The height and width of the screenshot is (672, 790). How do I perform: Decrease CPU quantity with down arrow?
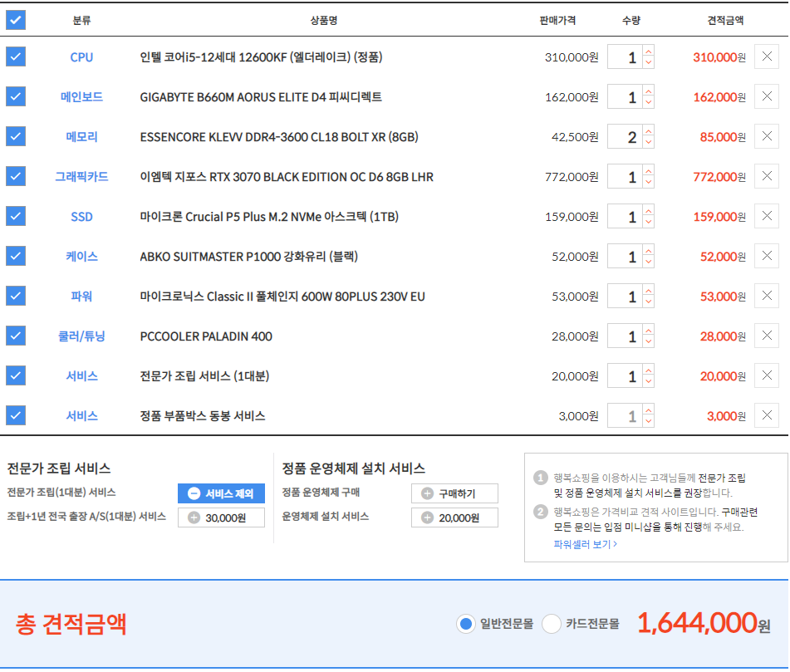tap(649, 63)
